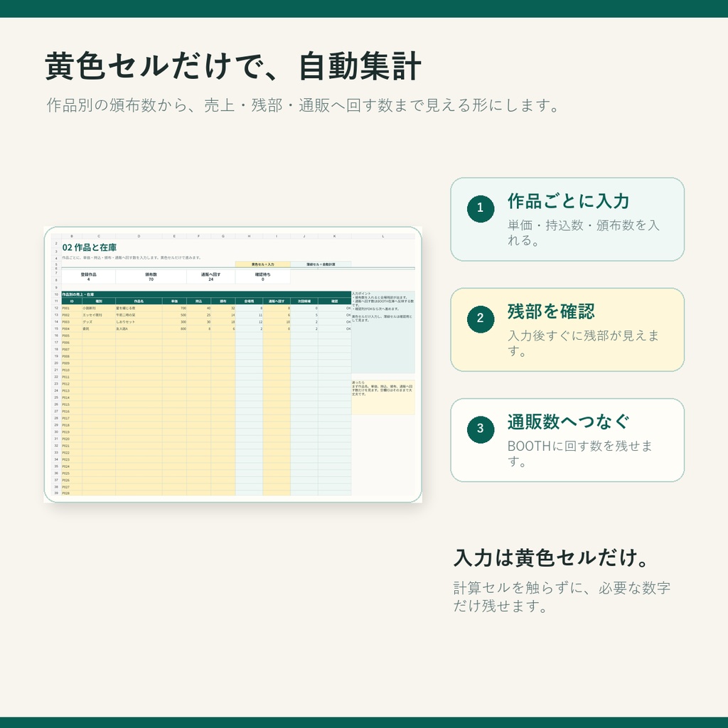The width and height of the screenshot is (728, 728).
Task: Click the グッズ type cell
Action: pyautogui.click(x=99, y=322)
